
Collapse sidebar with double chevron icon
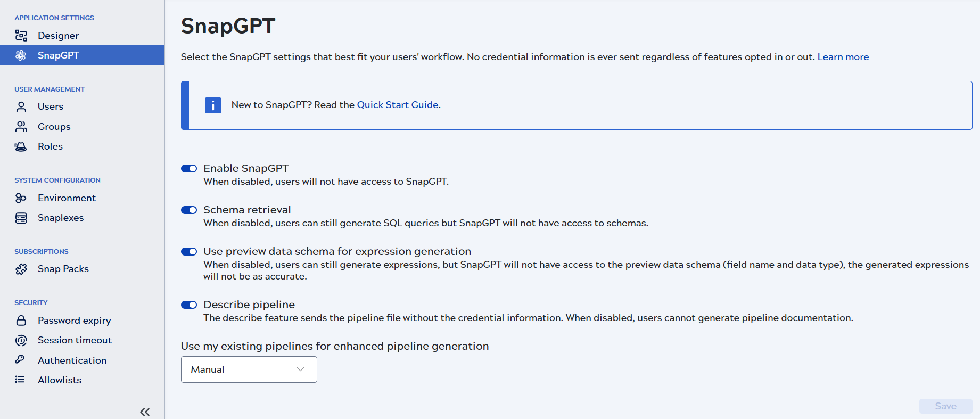pyautogui.click(x=145, y=412)
